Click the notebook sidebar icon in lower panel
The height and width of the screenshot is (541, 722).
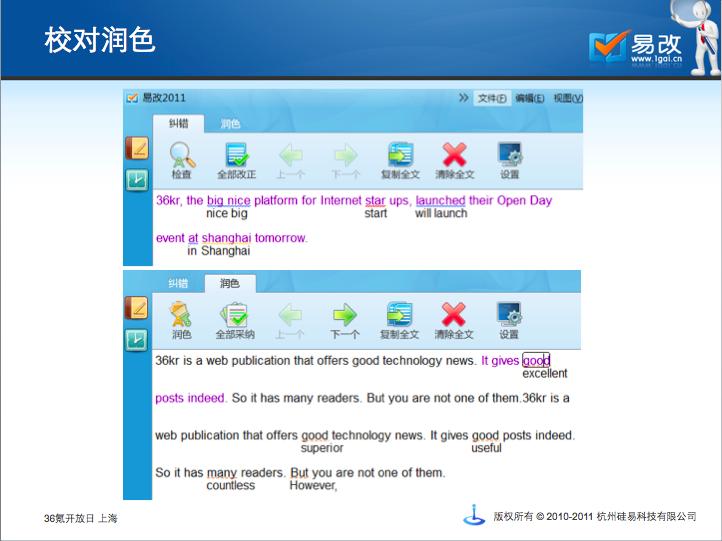[137, 308]
